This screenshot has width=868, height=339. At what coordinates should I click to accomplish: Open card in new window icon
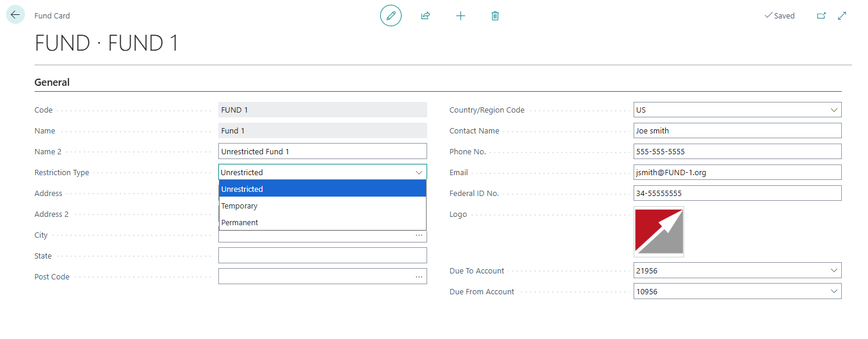point(821,15)
